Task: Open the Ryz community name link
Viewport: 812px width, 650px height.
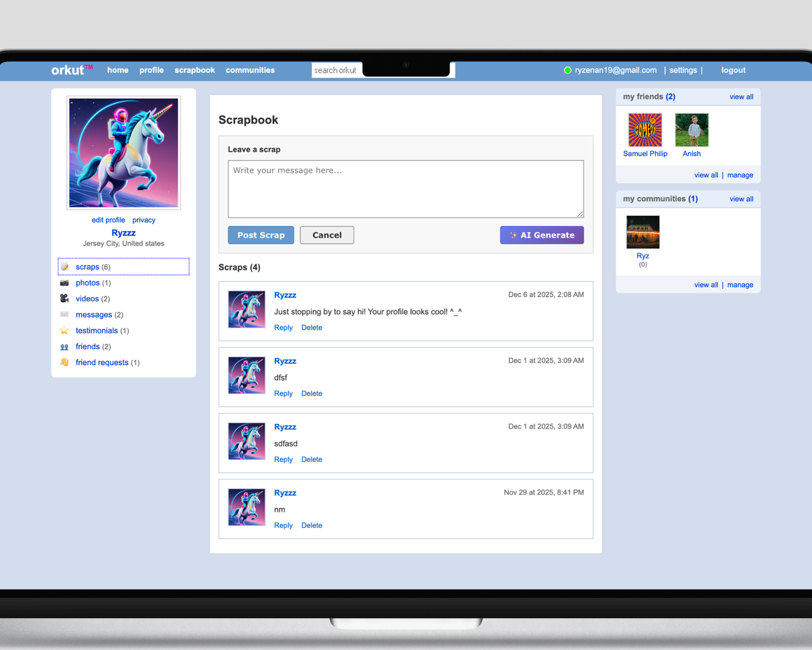Action: coord(643,256)
